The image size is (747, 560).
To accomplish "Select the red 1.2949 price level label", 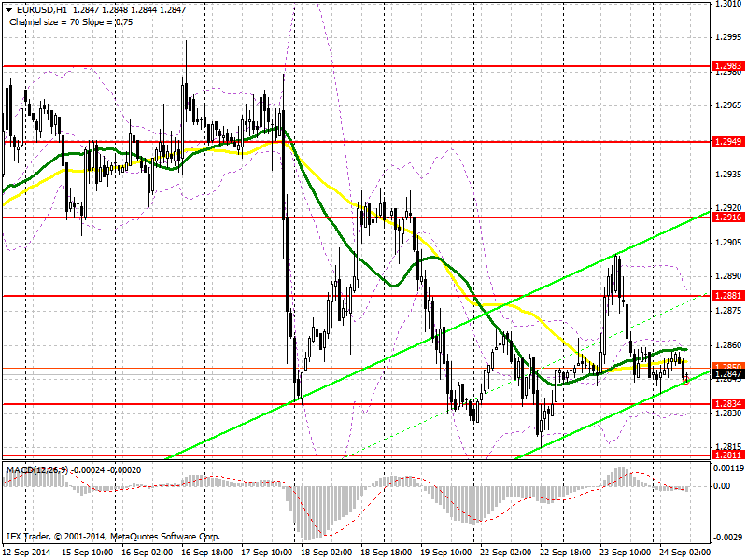I will tap(727, 142).
